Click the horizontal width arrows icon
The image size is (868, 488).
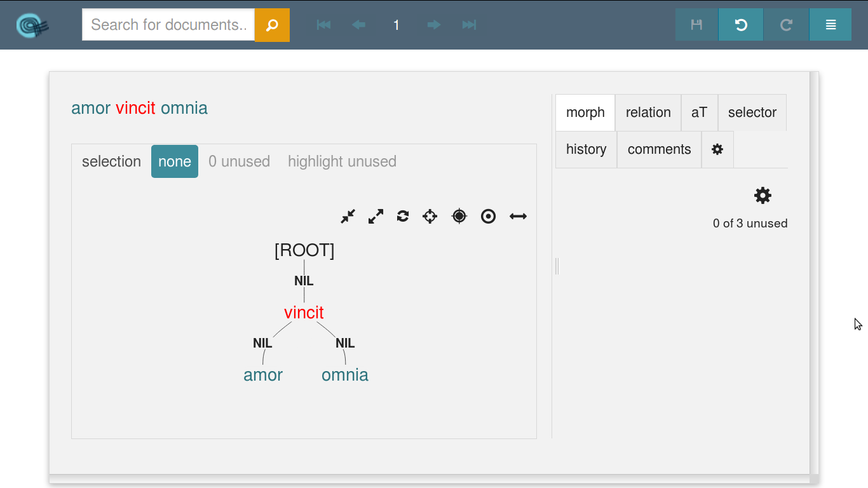click(518, 217)
